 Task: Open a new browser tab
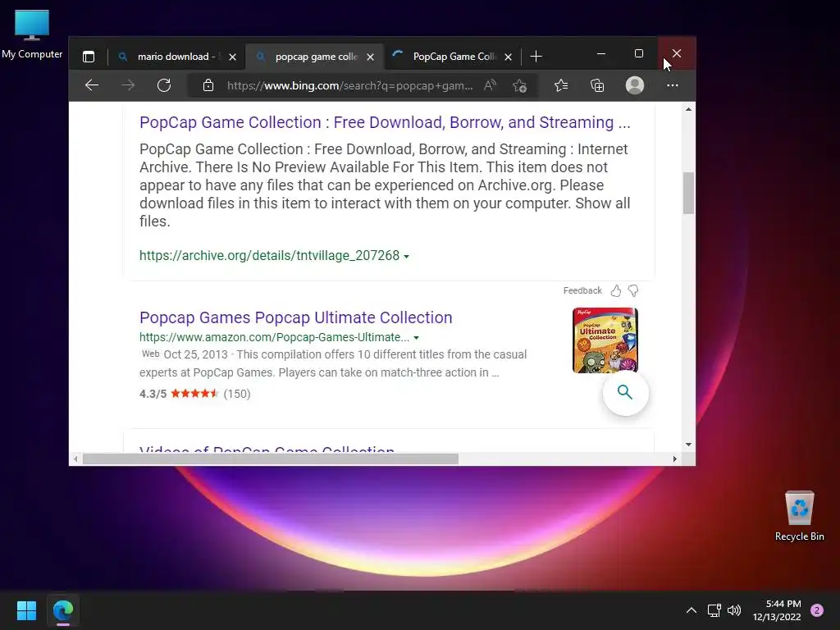(x=536, y=57)
